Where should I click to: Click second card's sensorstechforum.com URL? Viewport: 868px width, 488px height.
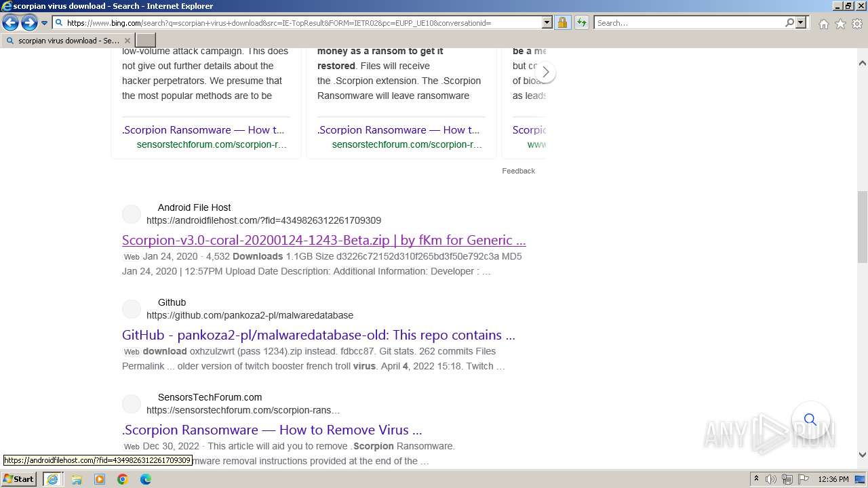click(407, 144)
